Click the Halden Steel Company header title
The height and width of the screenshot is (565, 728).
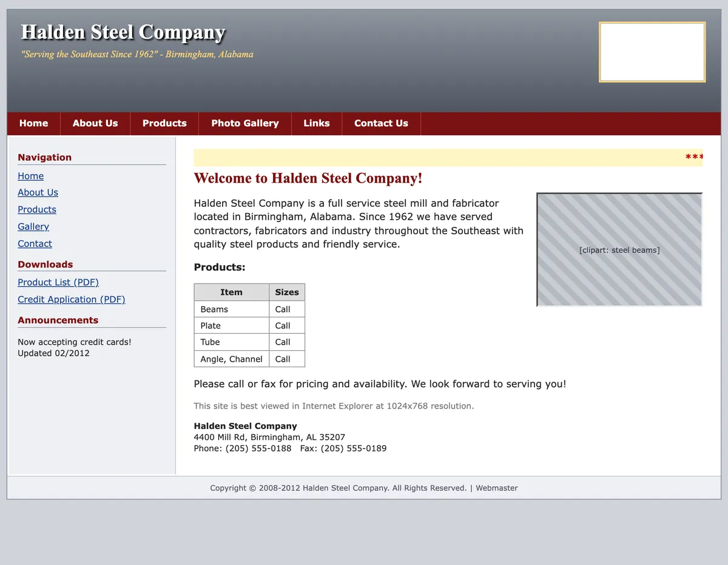tap(123, 32)
